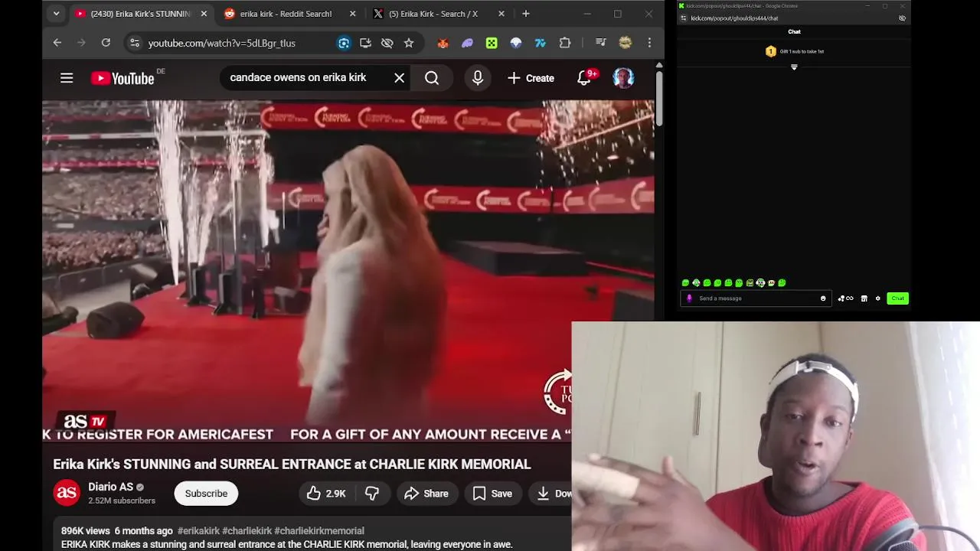Submit search with magnifier button
Screen dimensions: 980x551
432,78
